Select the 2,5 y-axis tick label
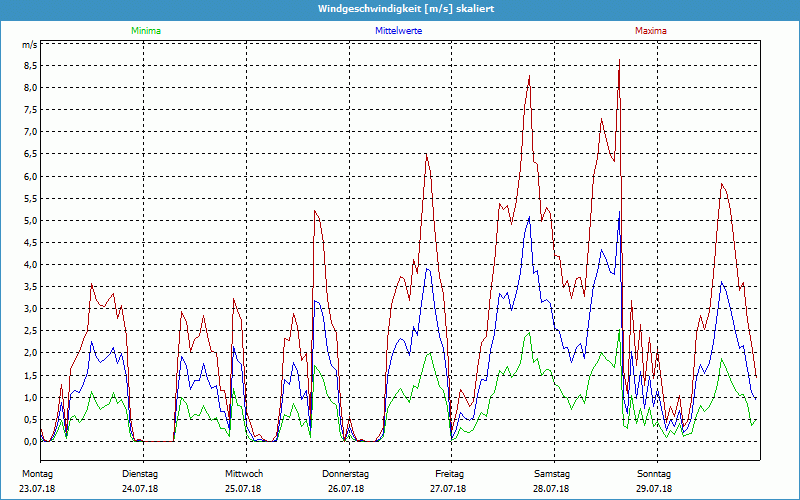 click(29, 331)
